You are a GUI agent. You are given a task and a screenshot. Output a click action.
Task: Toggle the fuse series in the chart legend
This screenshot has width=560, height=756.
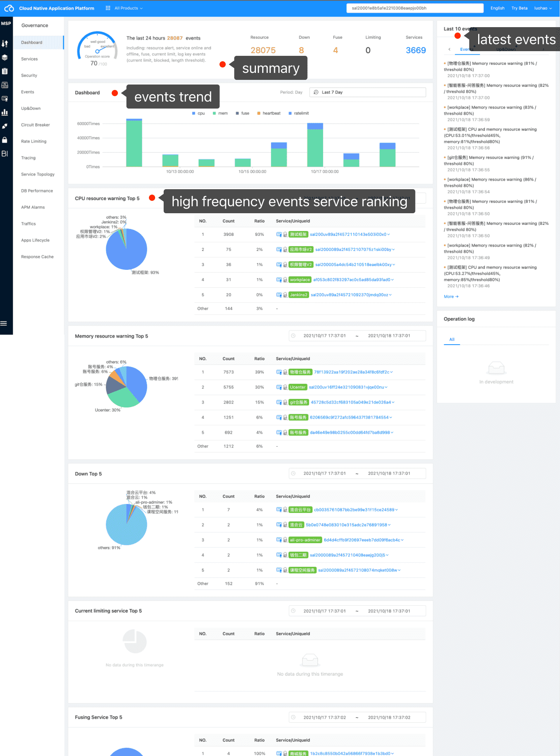point(242,113)
